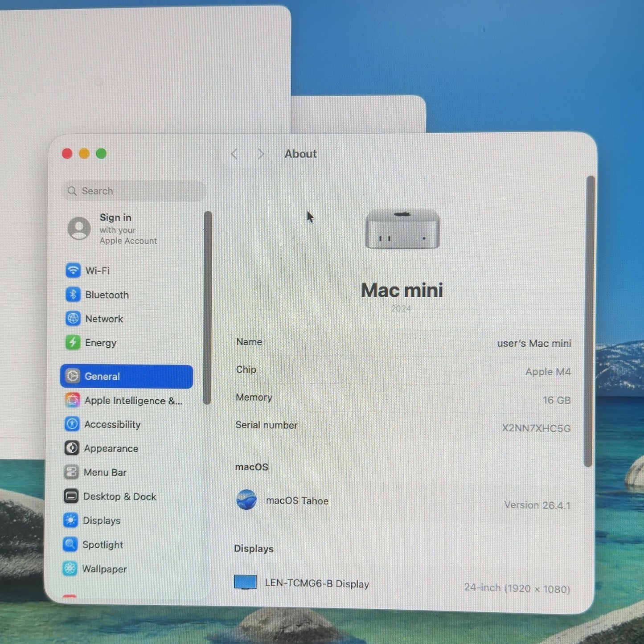644x644 pixels.
Task: Close the About settings window
Action: click(67, 154)
